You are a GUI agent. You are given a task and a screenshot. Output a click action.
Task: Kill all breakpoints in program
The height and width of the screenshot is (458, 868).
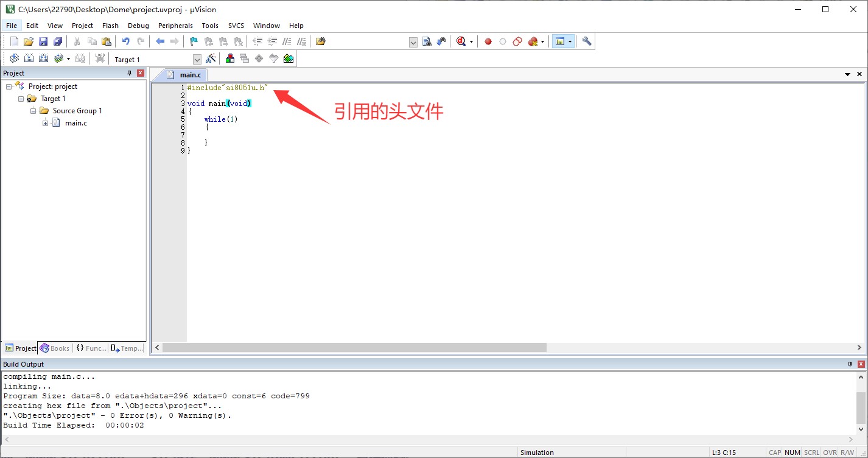532,41
